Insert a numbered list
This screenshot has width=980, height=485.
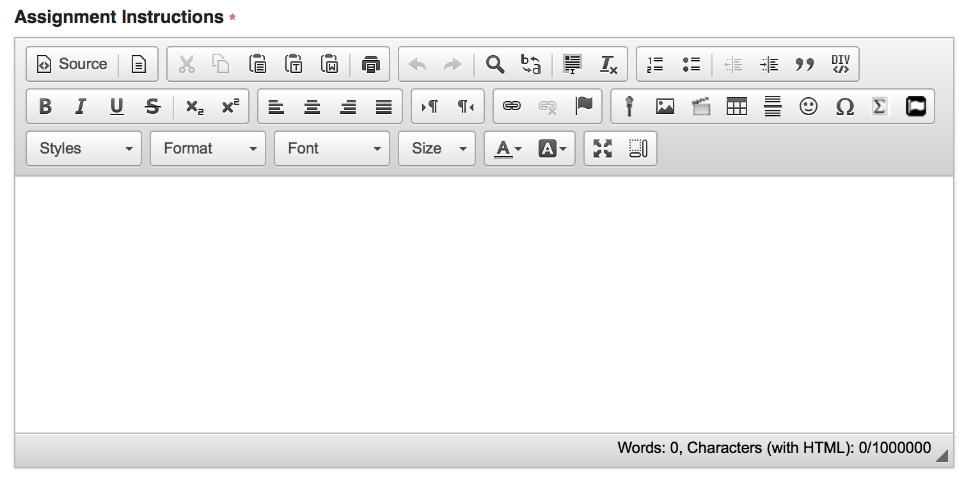click(x=655, y=64)
